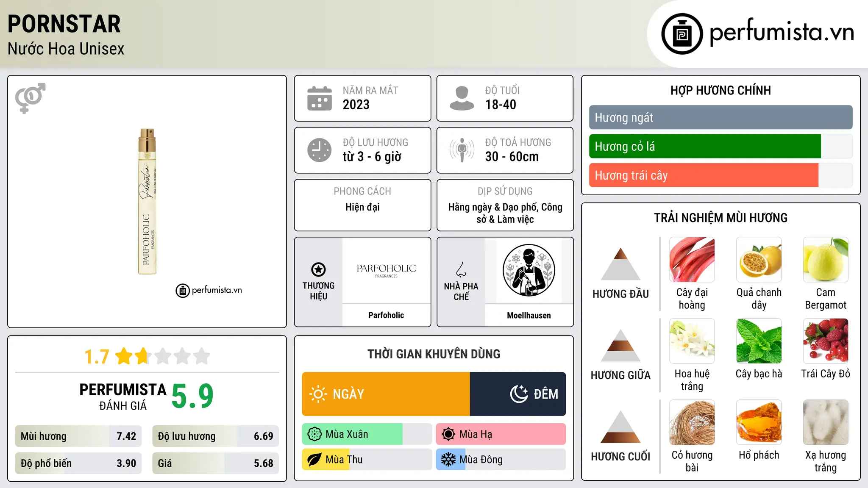868x488 pixels.
Task: Click the leaf icon beside Mùa Thu
Action: [x=314, y=460]
